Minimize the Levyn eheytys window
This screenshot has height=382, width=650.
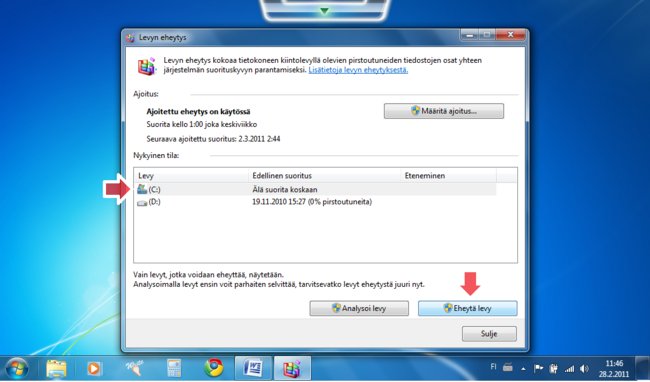pos(470,36)
